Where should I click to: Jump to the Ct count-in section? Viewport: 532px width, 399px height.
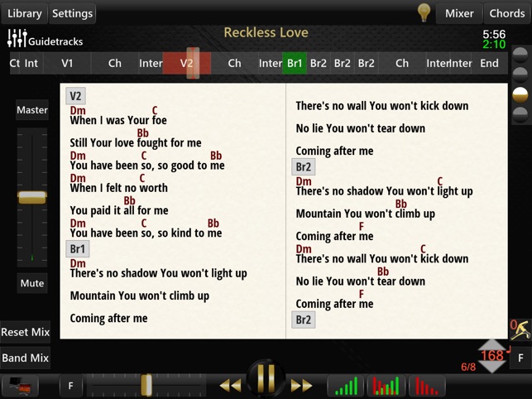15,63
